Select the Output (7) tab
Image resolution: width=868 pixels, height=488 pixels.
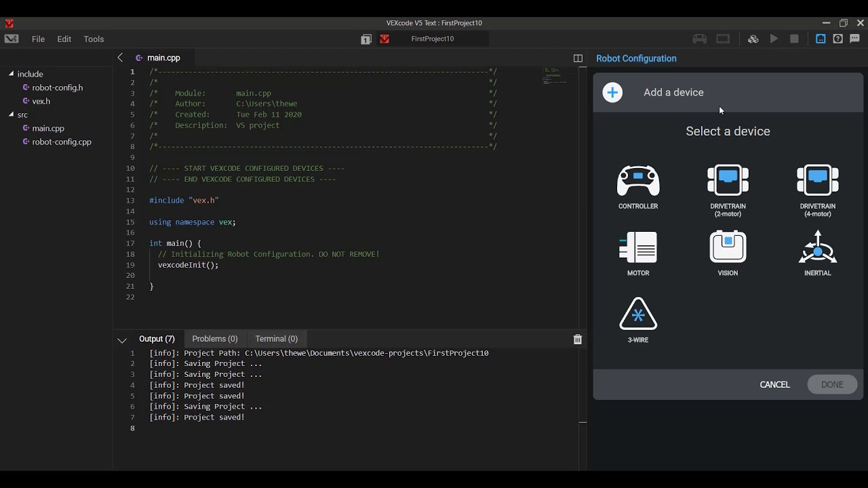tap(157, 339)
